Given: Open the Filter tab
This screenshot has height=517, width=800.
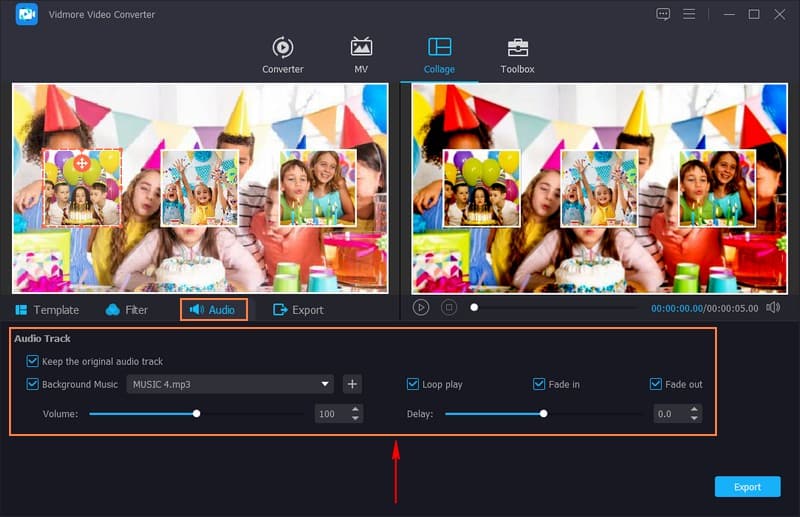Looking at the screenshot, I should coord(126,310).
